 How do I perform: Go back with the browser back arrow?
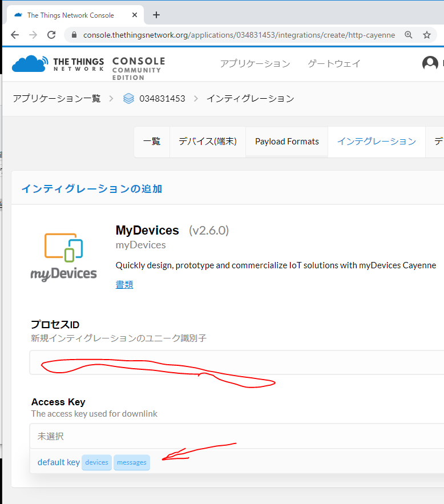15,35
